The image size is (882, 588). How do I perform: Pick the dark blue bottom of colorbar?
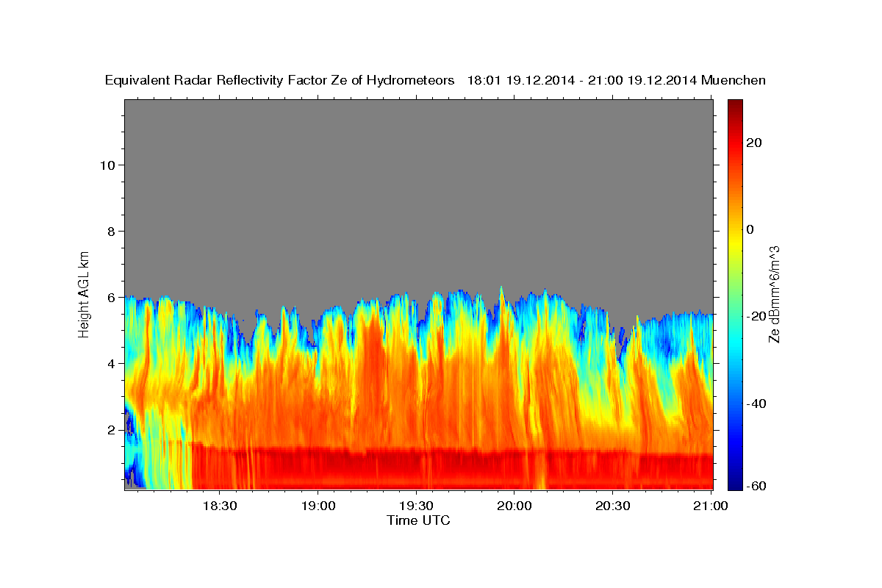(x=735, y=484)
